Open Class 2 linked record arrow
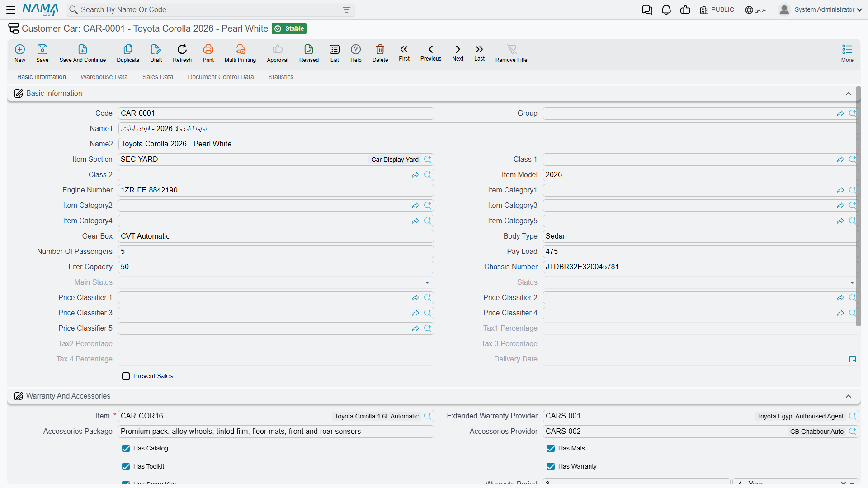This screenshot has height=488, width=868. 415,175
